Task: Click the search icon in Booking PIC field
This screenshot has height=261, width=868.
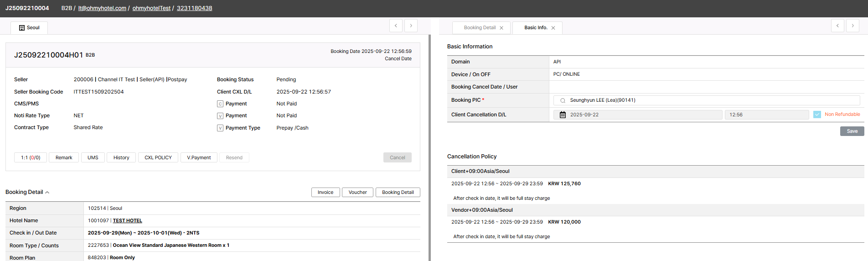Action: [563, 100]
